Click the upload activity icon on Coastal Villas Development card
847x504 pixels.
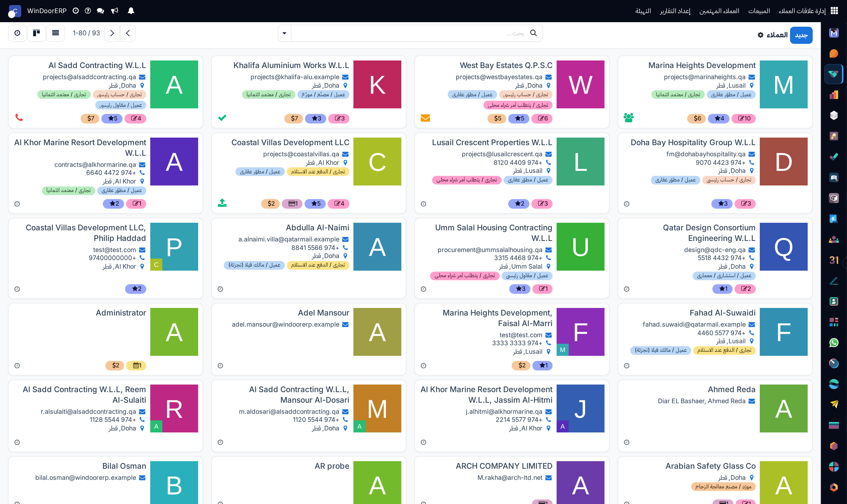click(x=222, y=203)
